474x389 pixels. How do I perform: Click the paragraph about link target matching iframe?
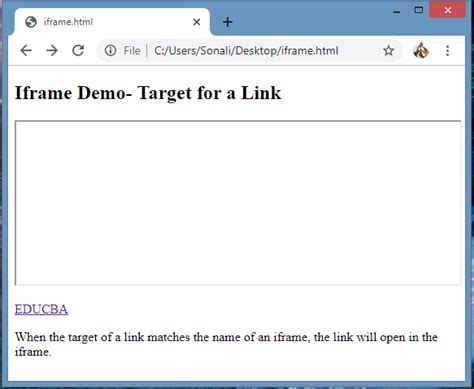(226, 344)
